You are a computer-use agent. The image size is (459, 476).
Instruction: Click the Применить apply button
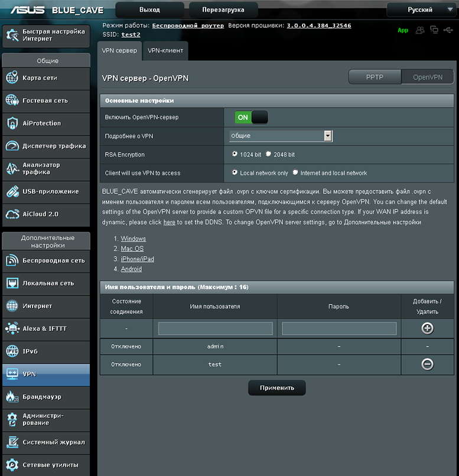pyautogui.click(x=276, y=388)
